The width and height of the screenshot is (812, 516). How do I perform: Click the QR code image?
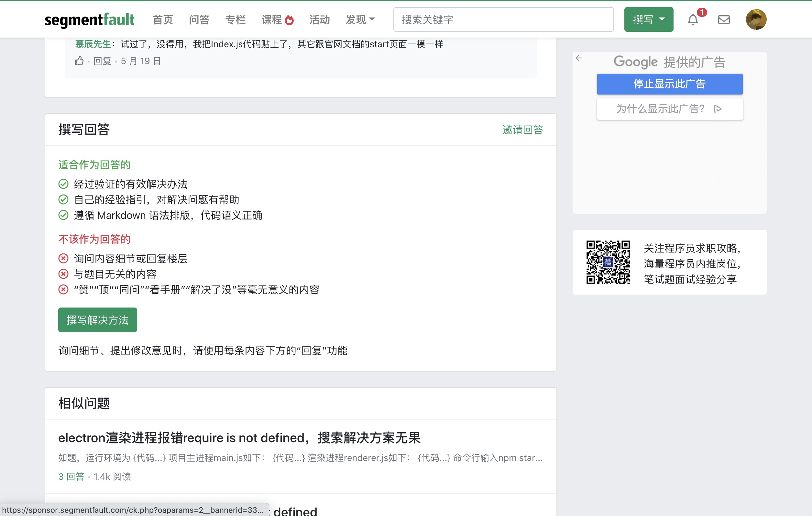click(608, 262)
